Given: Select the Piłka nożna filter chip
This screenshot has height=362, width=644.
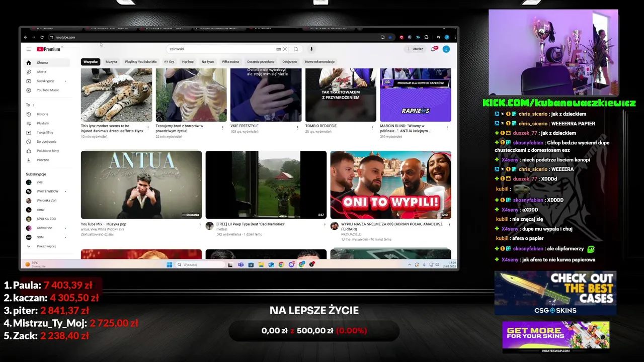Looking at the screenshot, I should (x=230, y=62).
